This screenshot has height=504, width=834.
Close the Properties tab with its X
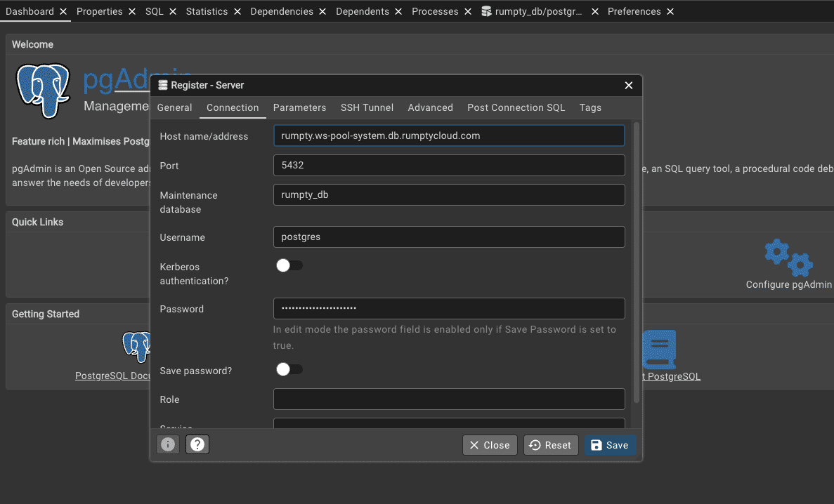[132, 12]
